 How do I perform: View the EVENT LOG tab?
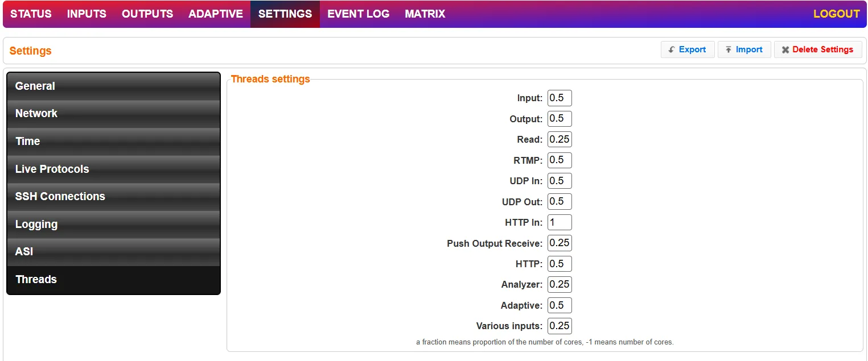point(359,14)
